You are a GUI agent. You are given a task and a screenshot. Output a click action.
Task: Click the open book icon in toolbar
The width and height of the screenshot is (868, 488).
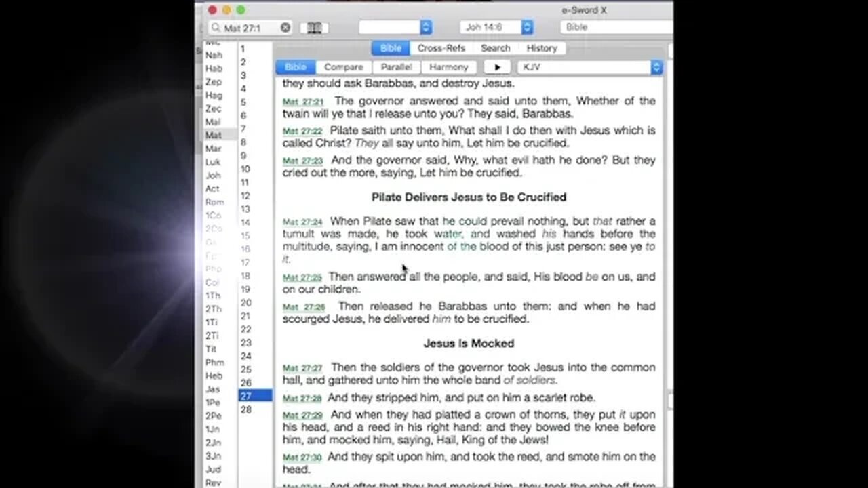(314, 28)
